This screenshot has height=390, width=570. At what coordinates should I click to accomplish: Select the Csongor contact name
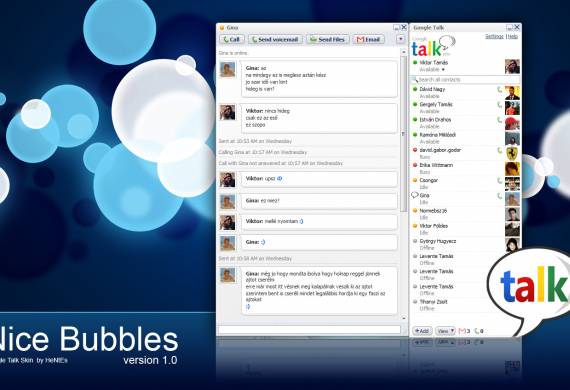429,180
